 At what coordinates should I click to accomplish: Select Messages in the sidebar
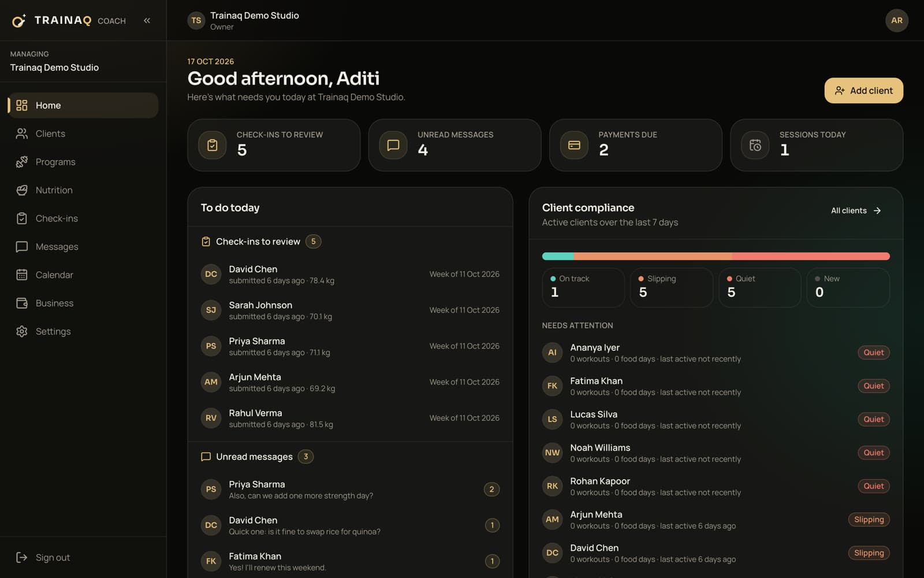tap(83, 247)
